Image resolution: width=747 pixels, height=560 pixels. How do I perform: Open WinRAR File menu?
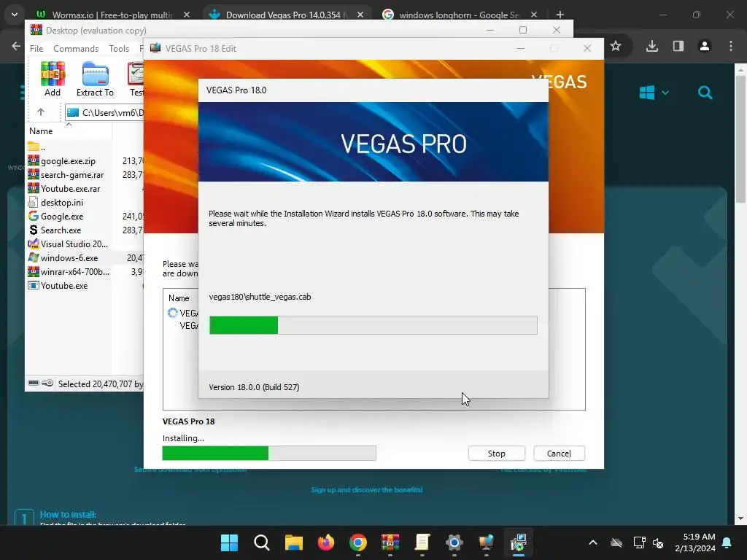tap(36, 49)
